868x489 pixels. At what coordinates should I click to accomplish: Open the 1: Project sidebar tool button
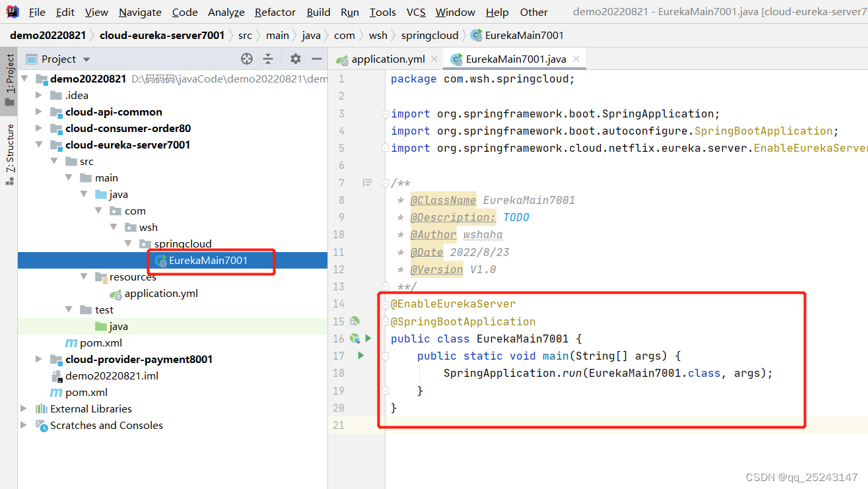click(9, 80)
